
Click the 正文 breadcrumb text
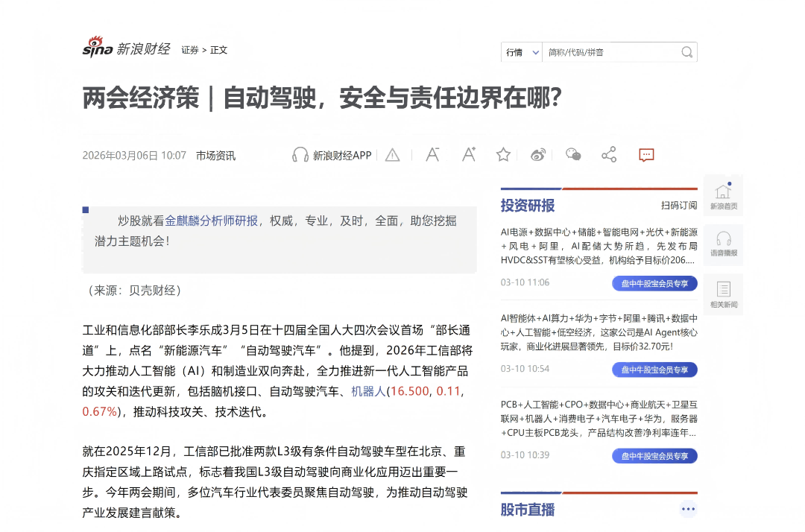218,50
